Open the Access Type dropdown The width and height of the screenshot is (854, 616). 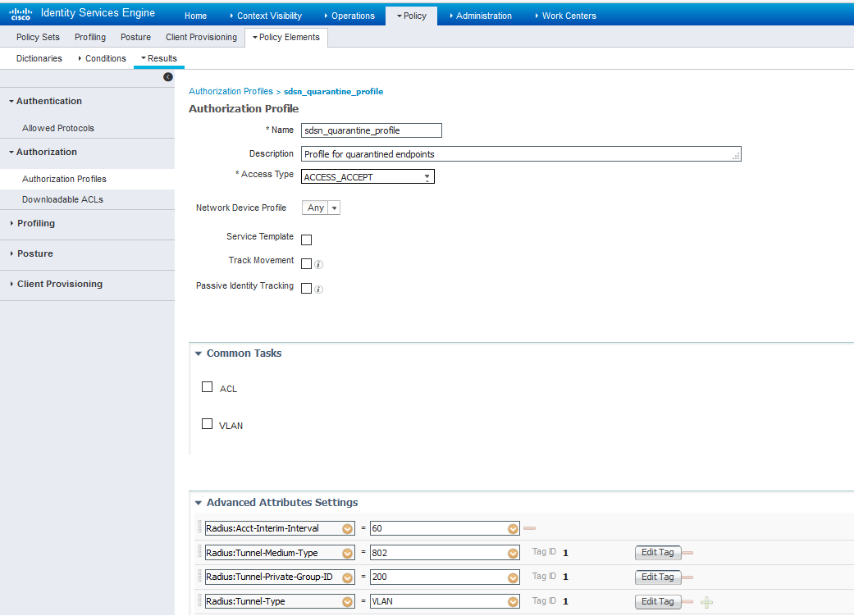(368, 176)
